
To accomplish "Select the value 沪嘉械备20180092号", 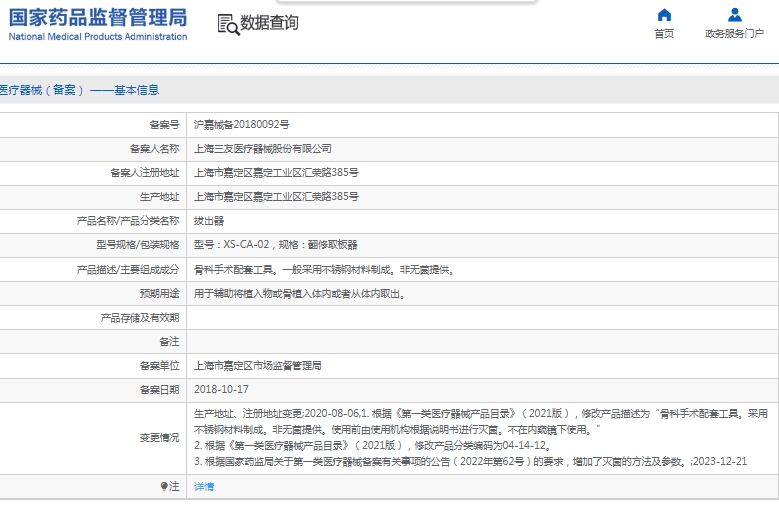I will coord(241,125).
